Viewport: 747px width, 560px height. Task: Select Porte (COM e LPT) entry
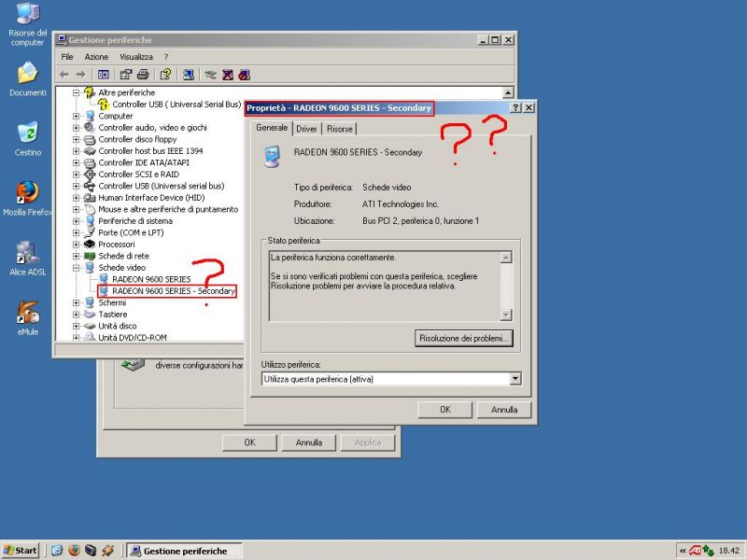coord(131,232)
